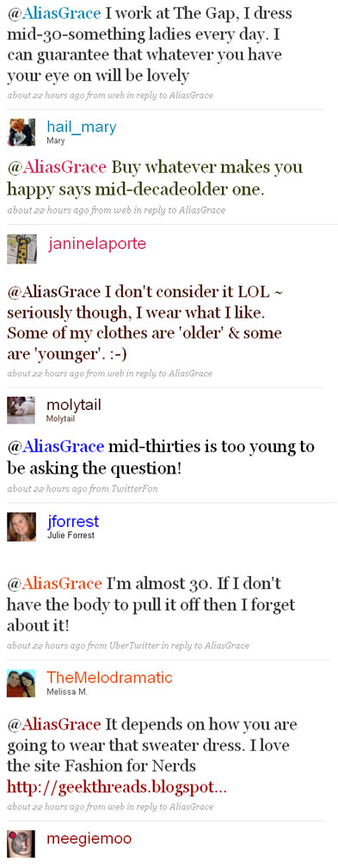Open molytail's avatar picture
The width and height of the screenshot is (338, 868).
point(22,410)
